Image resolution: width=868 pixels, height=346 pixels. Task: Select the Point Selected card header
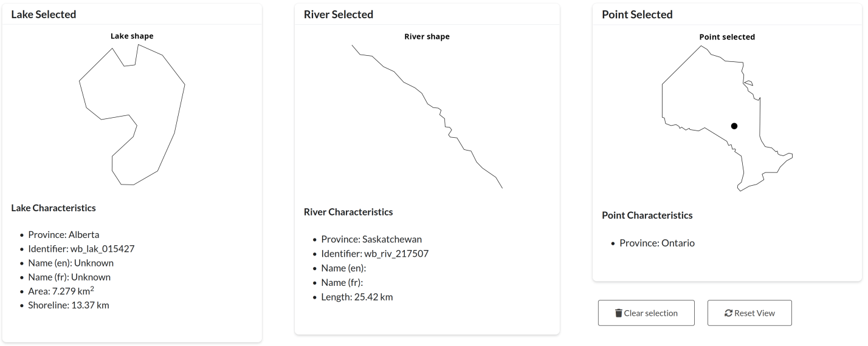[727, 14]
